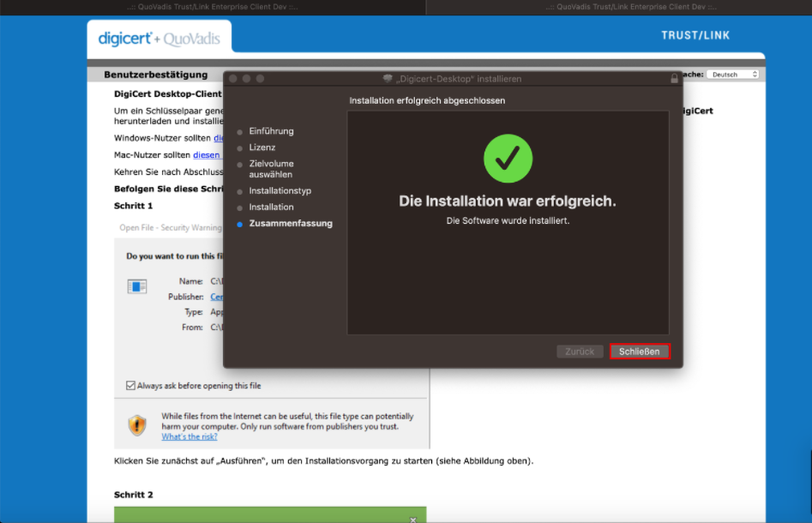This screenshot has height=523, width=812.
Task: Click the minimize dot of the installer window
Action: 246,79
